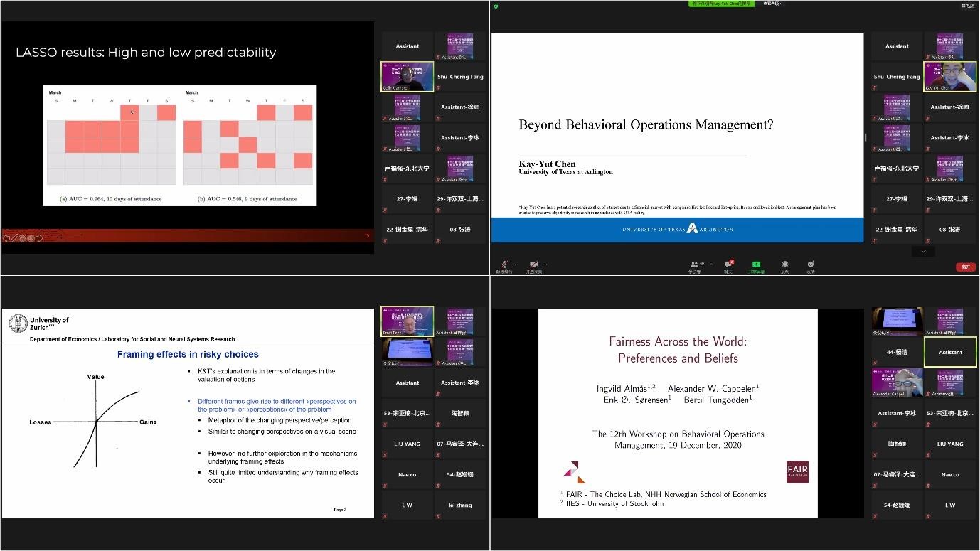Expand the video options arrow beside camera

tap(543, 264)
